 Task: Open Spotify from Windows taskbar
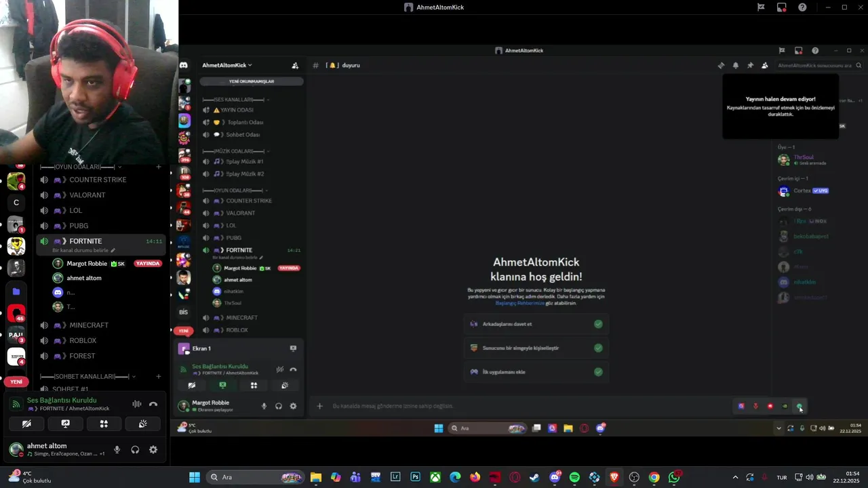pos(574,477)
